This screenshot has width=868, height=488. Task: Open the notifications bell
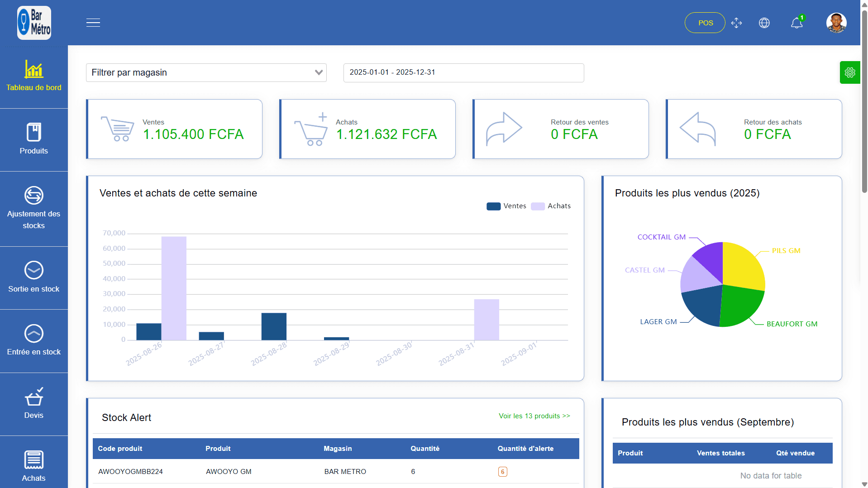(x=796, y=23)
